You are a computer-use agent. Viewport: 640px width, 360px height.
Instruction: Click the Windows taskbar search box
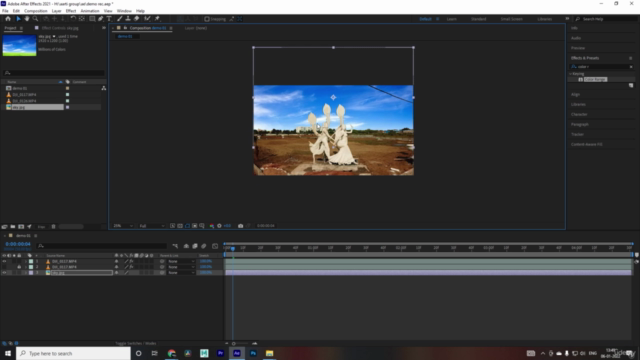[x=73, y=353]
